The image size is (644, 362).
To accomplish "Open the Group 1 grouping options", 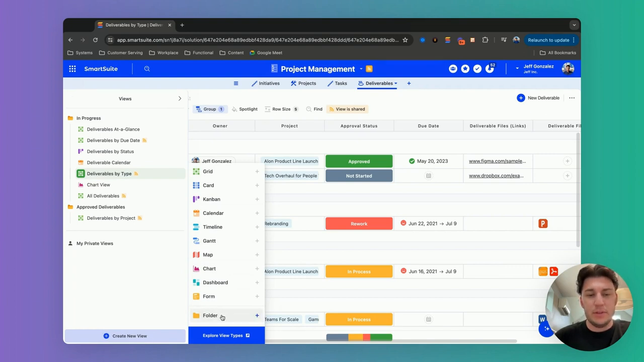I will click(210, 109).
